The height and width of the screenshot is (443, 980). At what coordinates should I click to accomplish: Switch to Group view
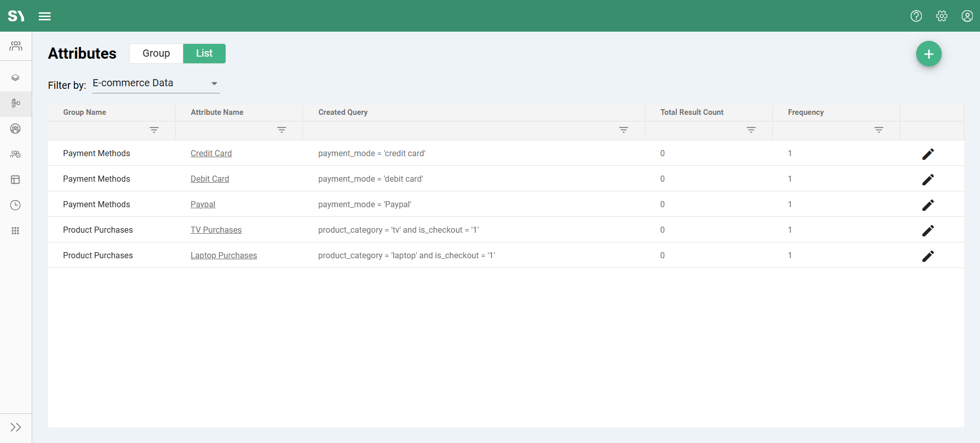pos(156,54)
